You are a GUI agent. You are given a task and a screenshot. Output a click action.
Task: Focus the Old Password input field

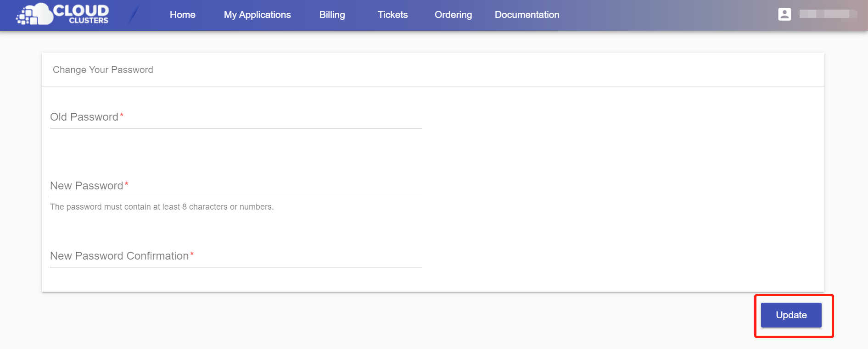[236, 117]
